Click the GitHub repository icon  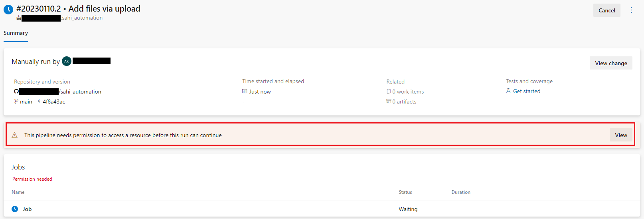(16, 92)
